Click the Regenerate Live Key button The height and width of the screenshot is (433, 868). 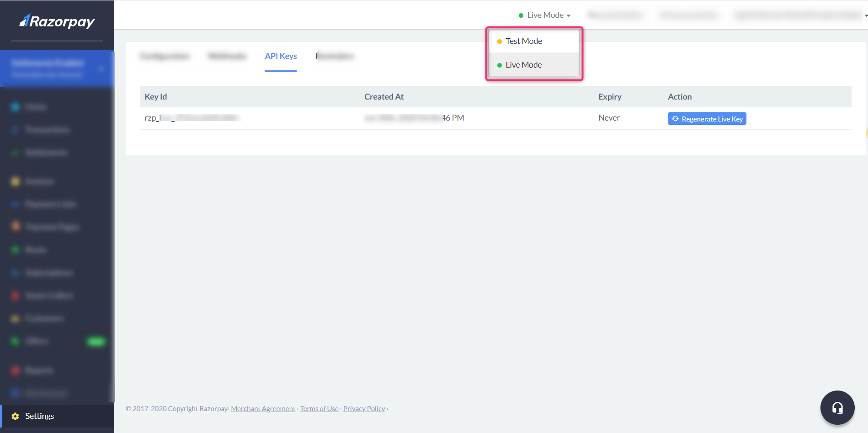coord(707,119)
